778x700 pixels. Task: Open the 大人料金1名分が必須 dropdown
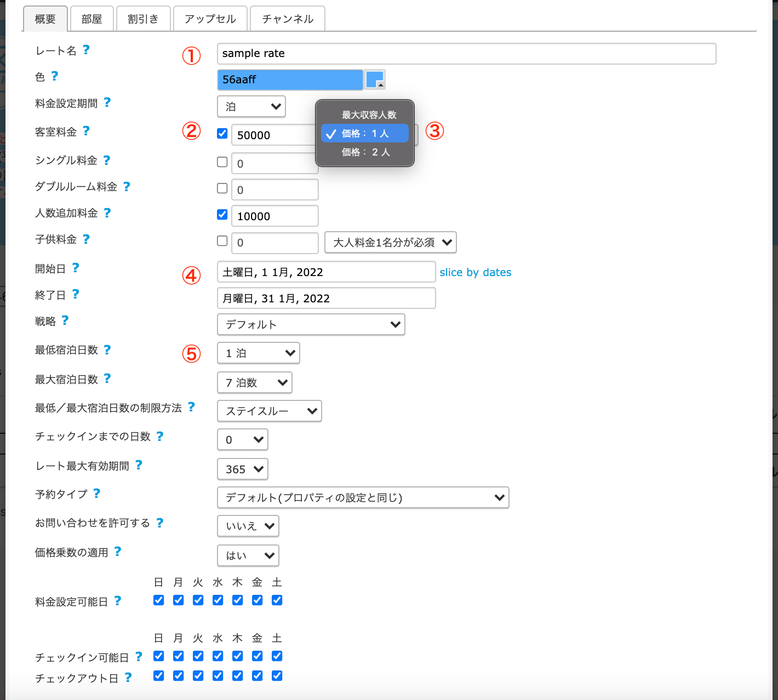coord(391,243)
